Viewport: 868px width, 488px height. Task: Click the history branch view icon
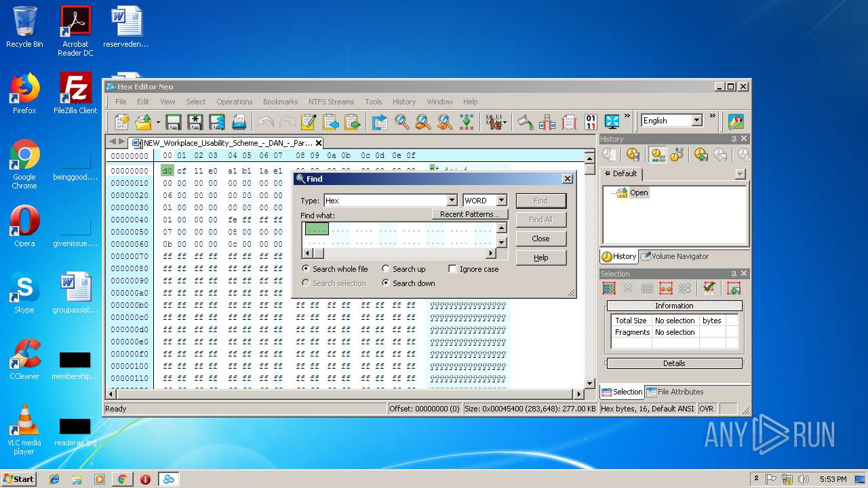677,155
